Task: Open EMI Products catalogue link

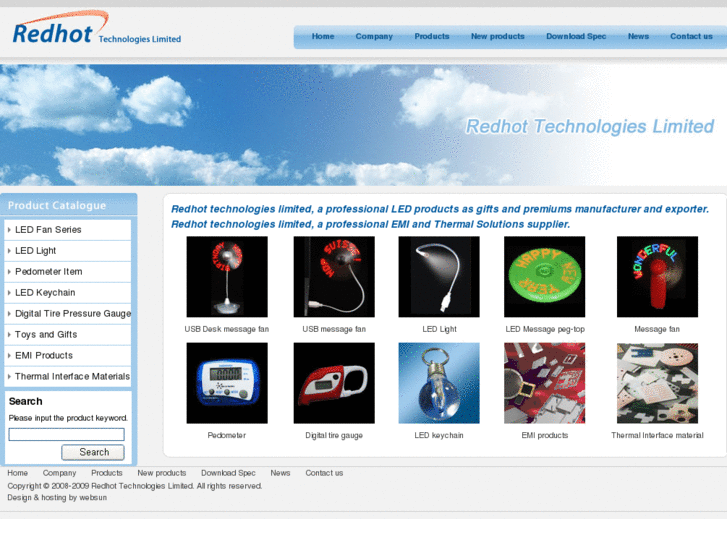Action: 44,355
